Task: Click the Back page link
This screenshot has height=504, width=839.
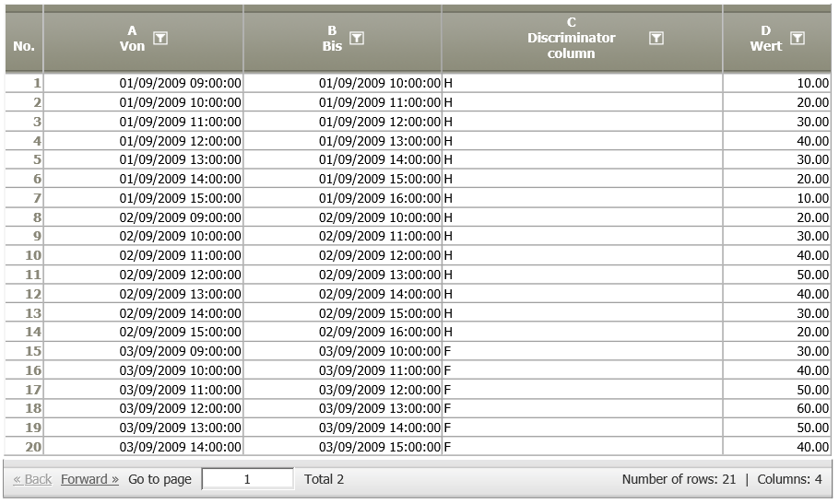Action: point(32,479)
